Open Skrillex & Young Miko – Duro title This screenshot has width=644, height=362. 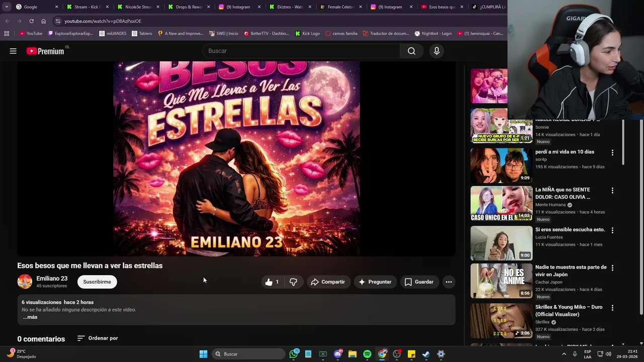click(x=569, y=311)
